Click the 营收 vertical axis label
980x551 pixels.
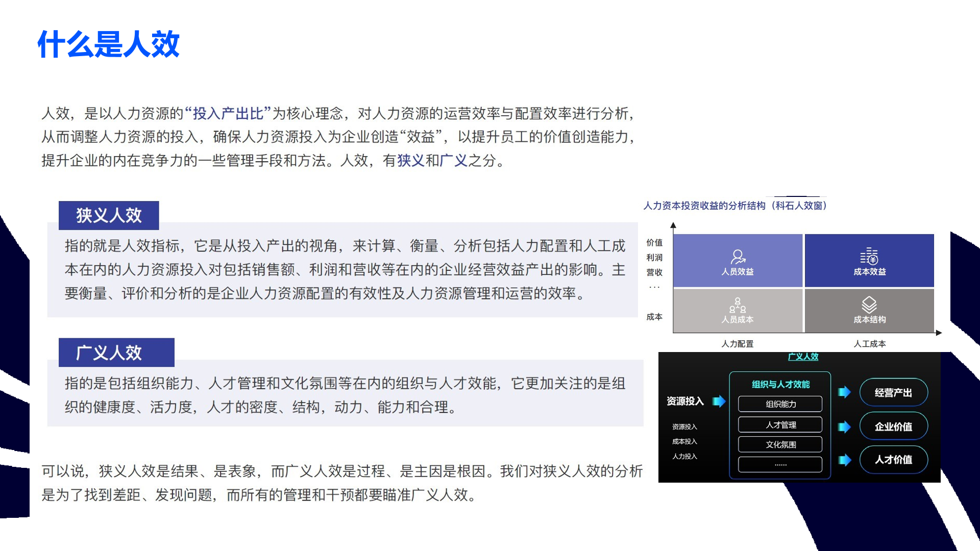pyautogui.click(x=654, y=272)
